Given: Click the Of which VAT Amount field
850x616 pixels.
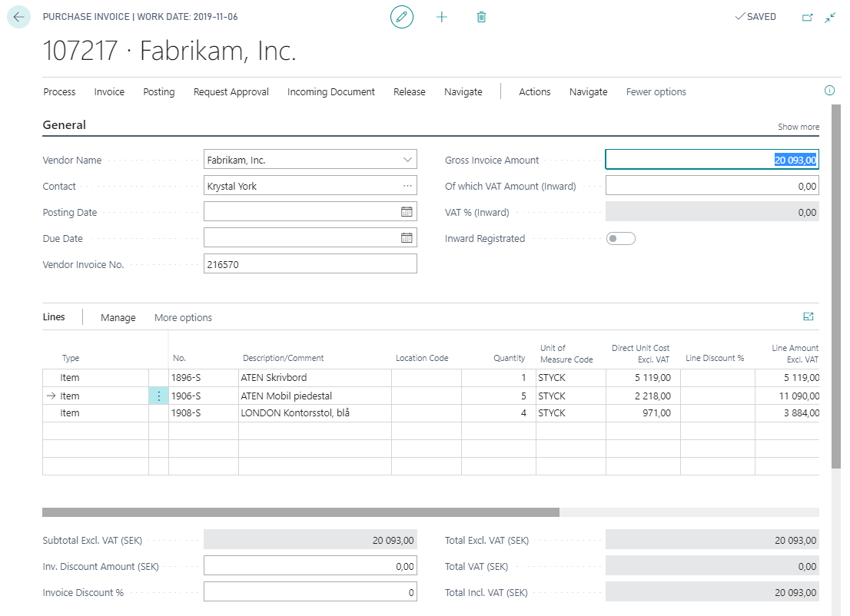Looking at the screenshot, I should [712, 186].
